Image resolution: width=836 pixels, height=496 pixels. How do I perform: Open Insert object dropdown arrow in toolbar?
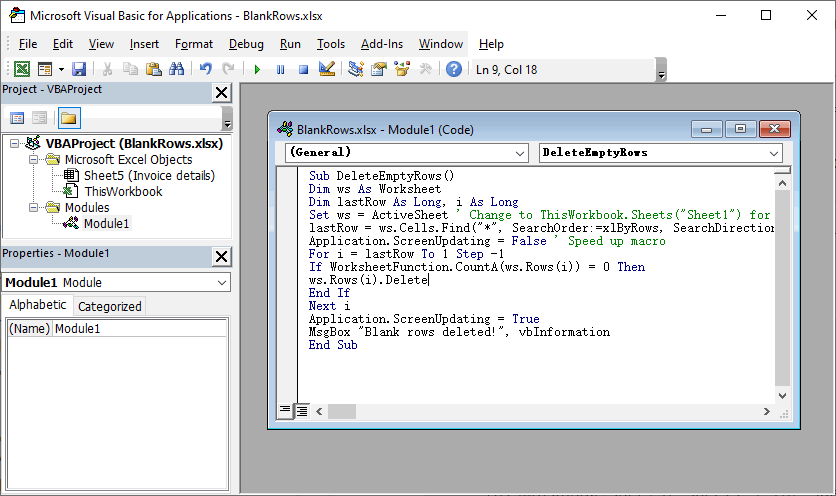point(61,69)
